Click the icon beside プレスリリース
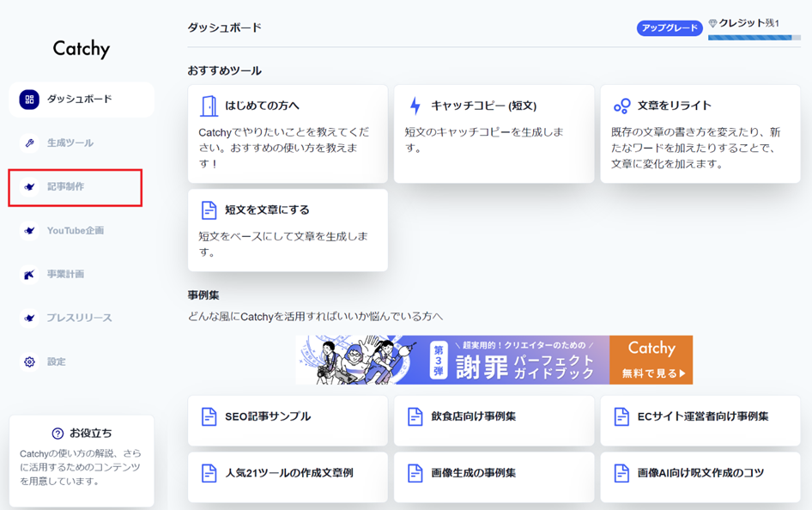This screenshot has width=812, height=510. click(29, 318)
